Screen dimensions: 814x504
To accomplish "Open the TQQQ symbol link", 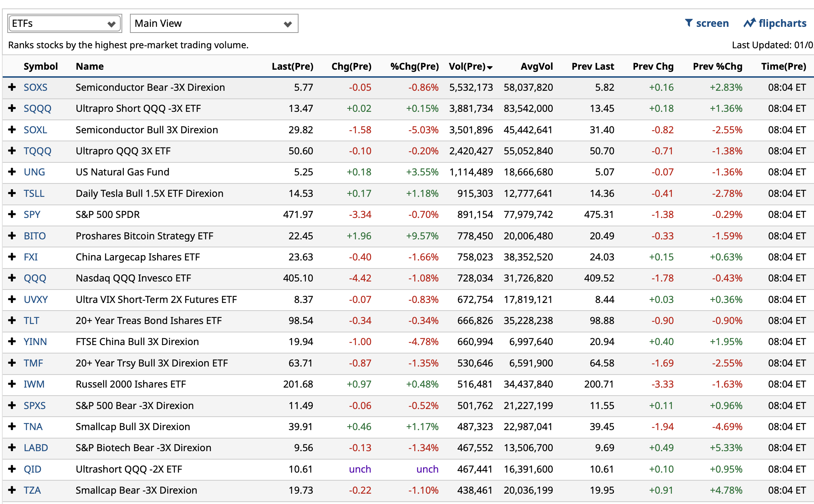I will 37,151.
